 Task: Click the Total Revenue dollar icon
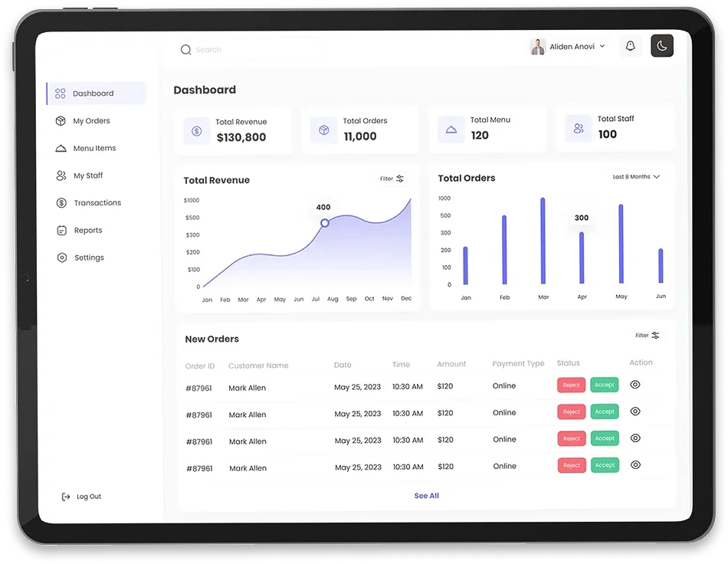coord(197,131)
